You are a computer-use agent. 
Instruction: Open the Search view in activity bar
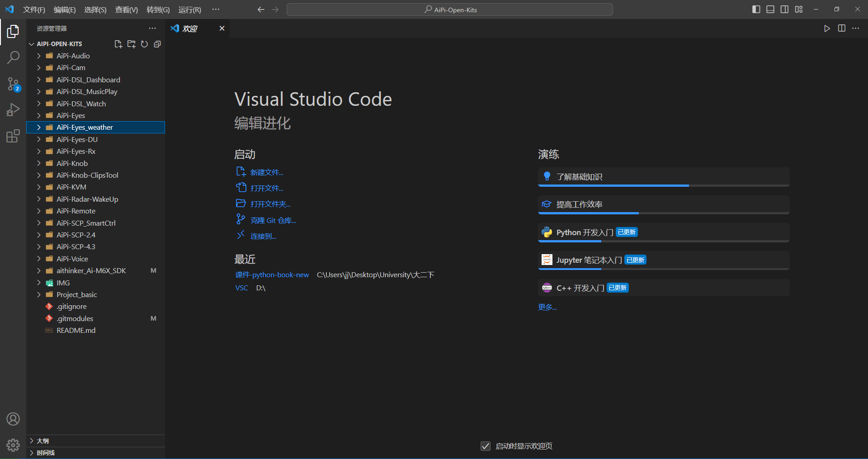(13, 57)
